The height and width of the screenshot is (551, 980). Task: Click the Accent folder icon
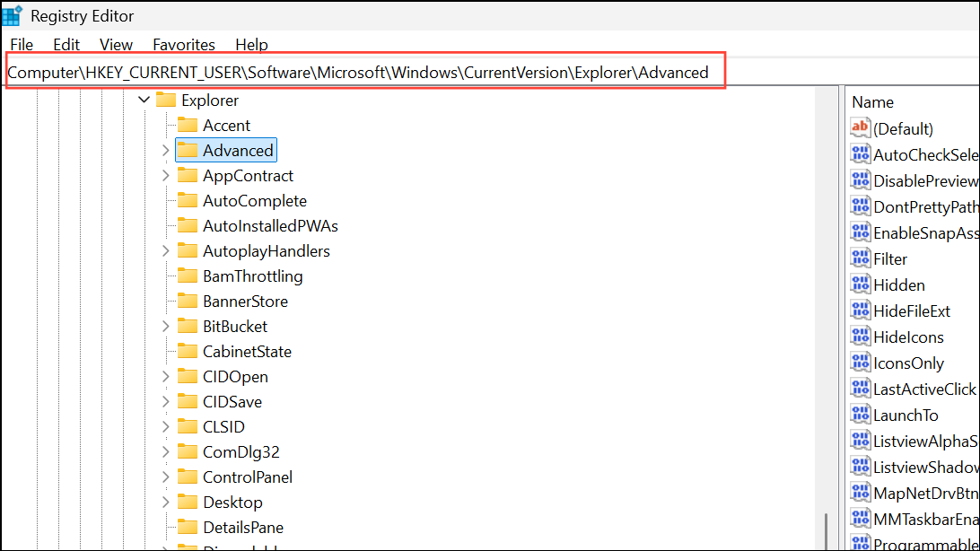coord(188,125)
